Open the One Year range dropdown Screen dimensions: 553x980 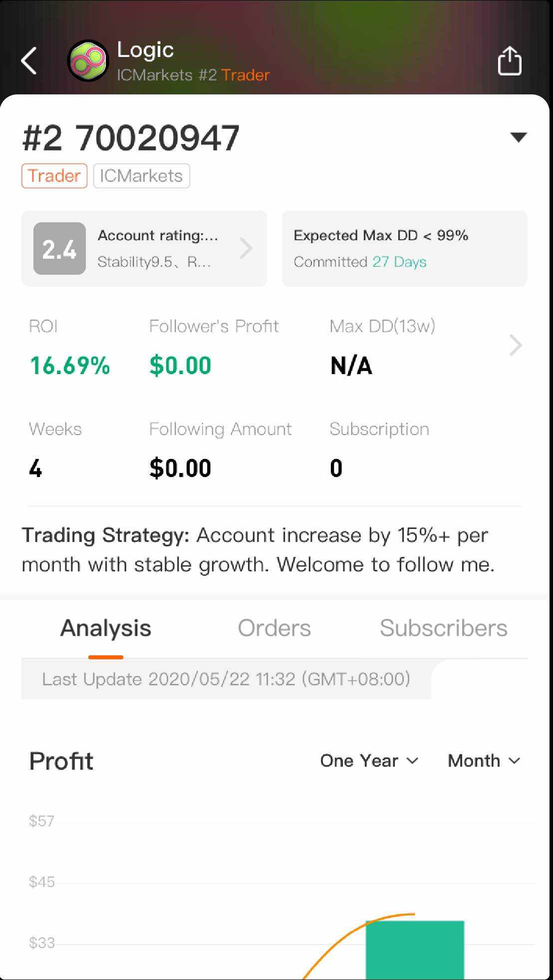(369, 761)
